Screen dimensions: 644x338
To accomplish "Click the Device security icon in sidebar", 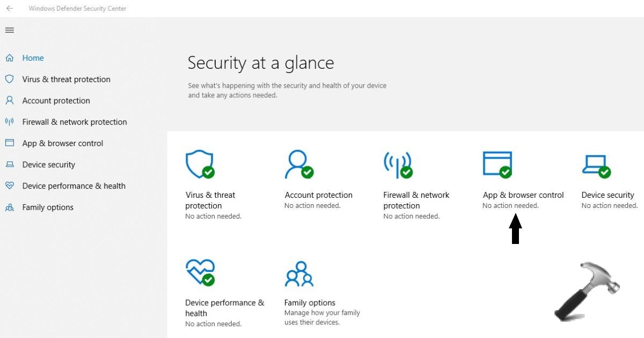I will [10, 164].
